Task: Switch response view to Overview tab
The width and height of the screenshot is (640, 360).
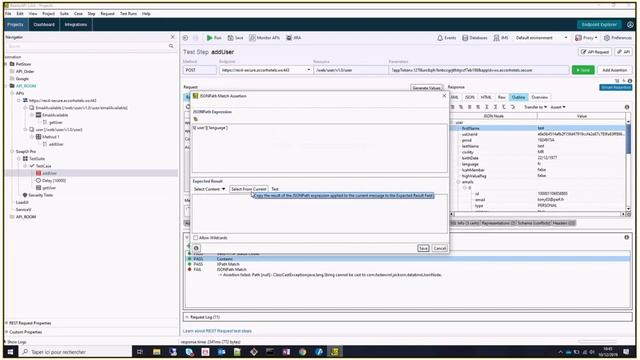Action: pyautogui.click(x=539, y=97)
